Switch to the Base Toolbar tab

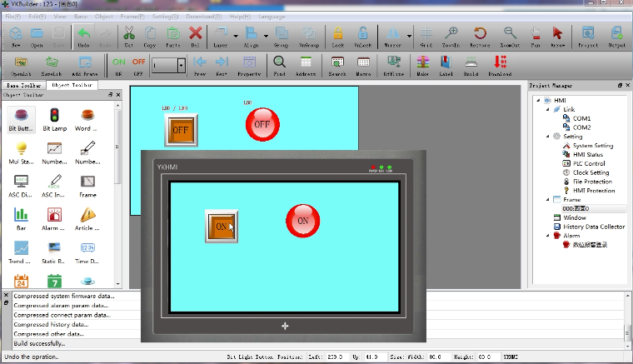pos(24,85)
